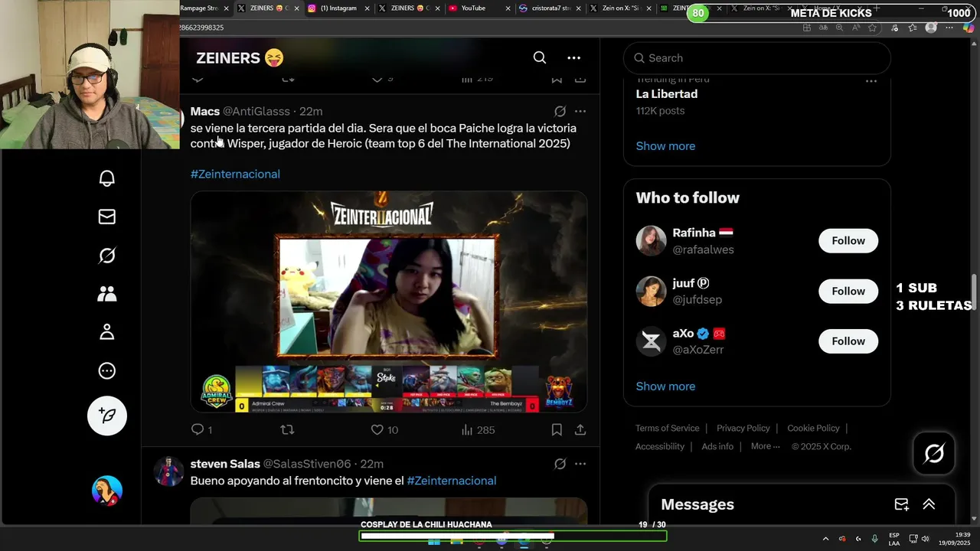The height and width of the screenshot is (551, 980).
Task: View analytics showing 285 views
Action: 478,430
